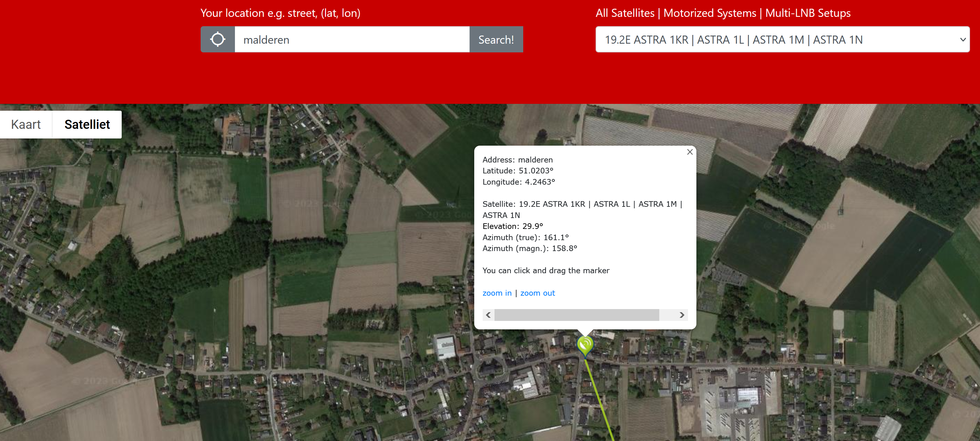This screenshot has height=441, width=980.
Task: Click the Elevation 29.9° text
Action: [x=512, y=226]
